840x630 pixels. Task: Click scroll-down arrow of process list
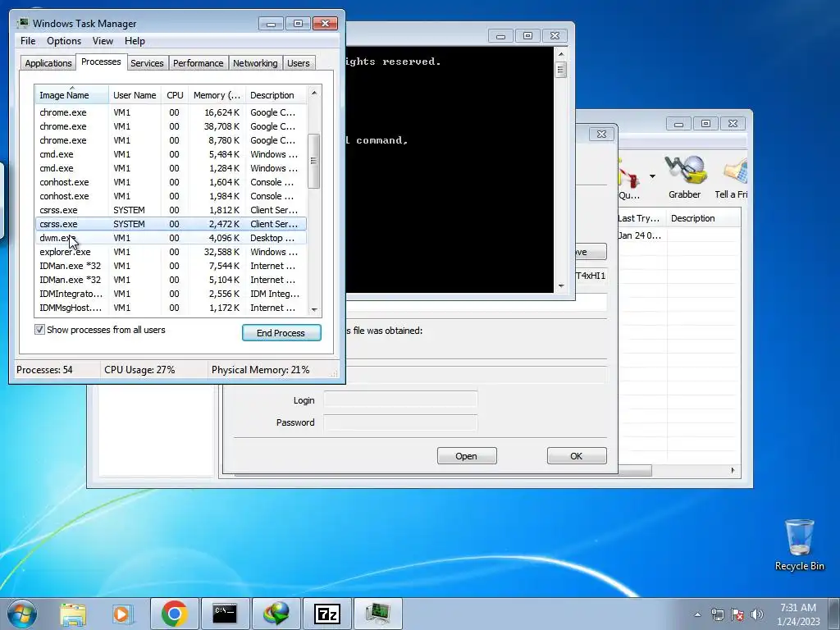pyautogui.click(x=314, y=309)
